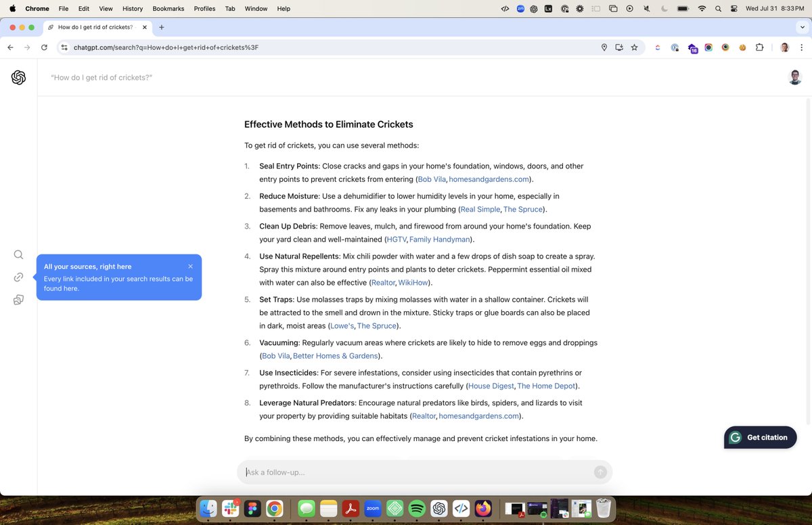This screenshot has width=812, height=525.
Task: Open the Bob Vila link in Seal Entry Points
Action: (x=432, y=179)
